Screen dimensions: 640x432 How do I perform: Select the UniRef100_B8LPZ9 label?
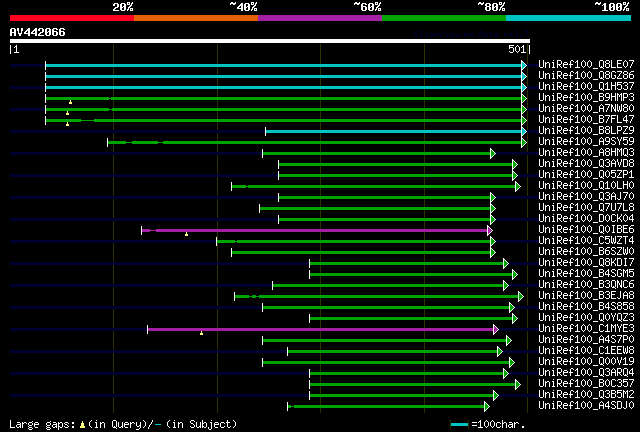pos(586,131)
